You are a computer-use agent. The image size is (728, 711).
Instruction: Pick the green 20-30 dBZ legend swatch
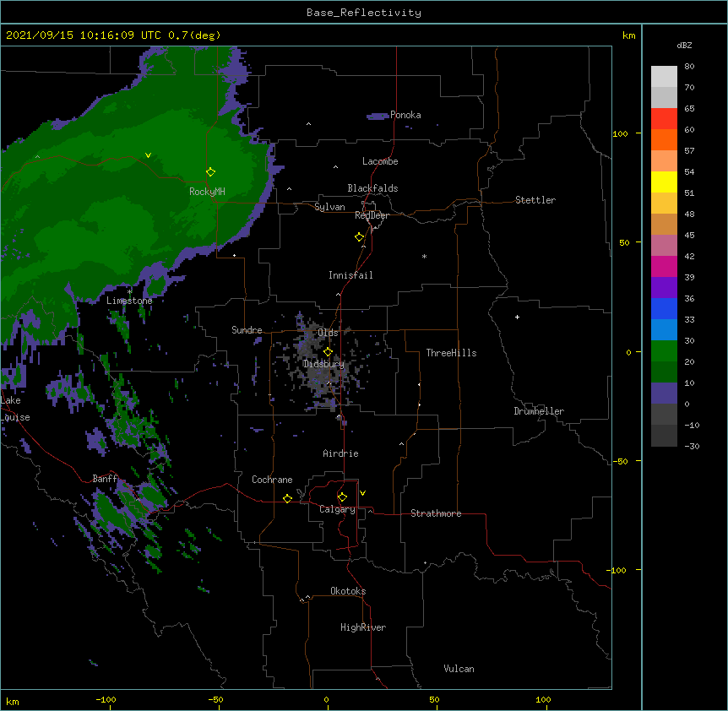click(x=664, y=351)
